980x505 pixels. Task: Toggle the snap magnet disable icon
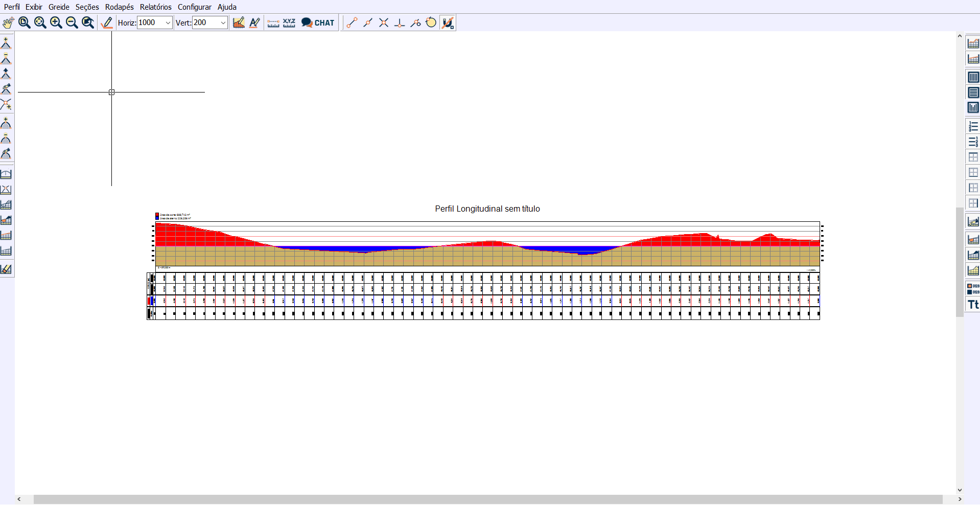tap(448, 22)
